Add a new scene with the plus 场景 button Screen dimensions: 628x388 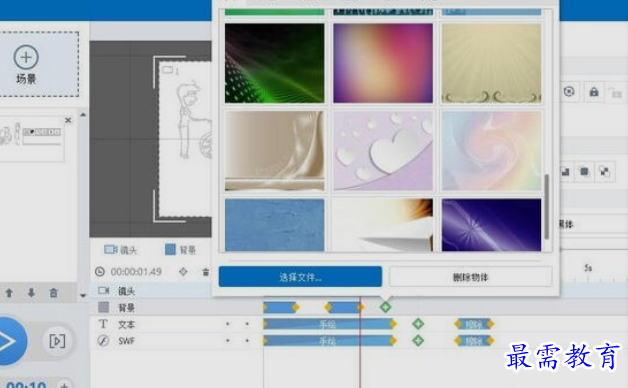coord(26,64)
